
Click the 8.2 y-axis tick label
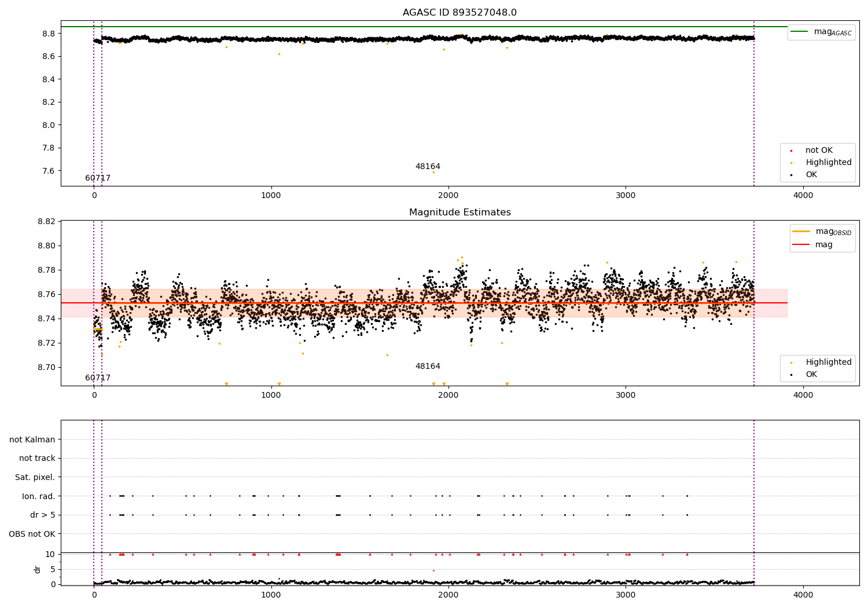(49, 102)
